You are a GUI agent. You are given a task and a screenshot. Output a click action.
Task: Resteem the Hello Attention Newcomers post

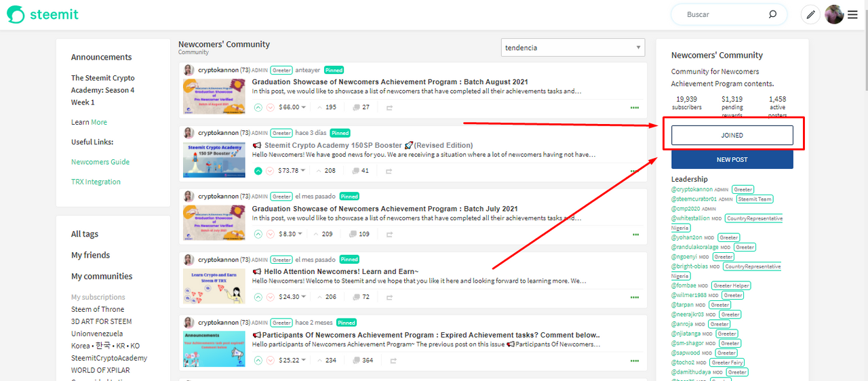[x=389, y=297]
